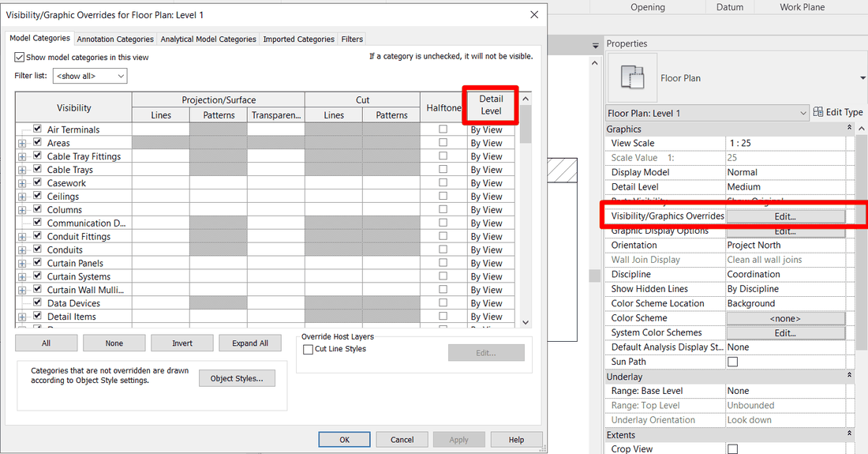
Task: Select the Conduit Fittings category row
Action: [x=79, y=236]
